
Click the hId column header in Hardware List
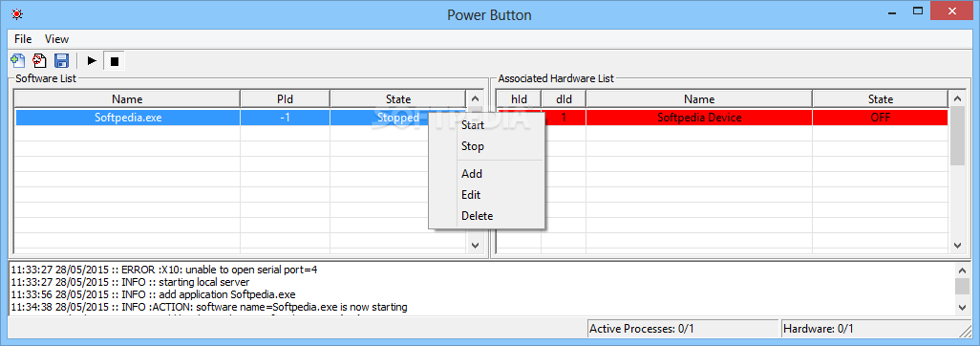(519, 98)
